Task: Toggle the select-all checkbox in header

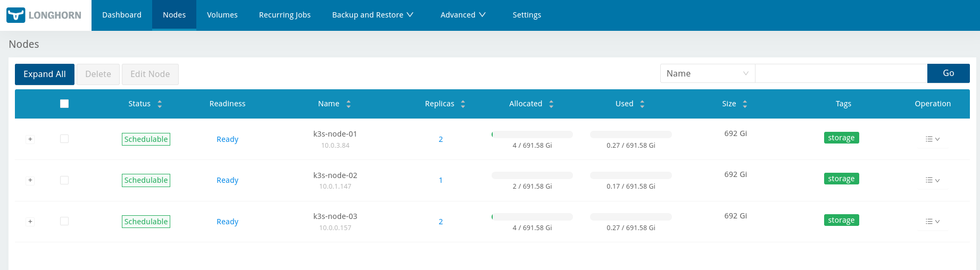Action: [x=64, y=104]
